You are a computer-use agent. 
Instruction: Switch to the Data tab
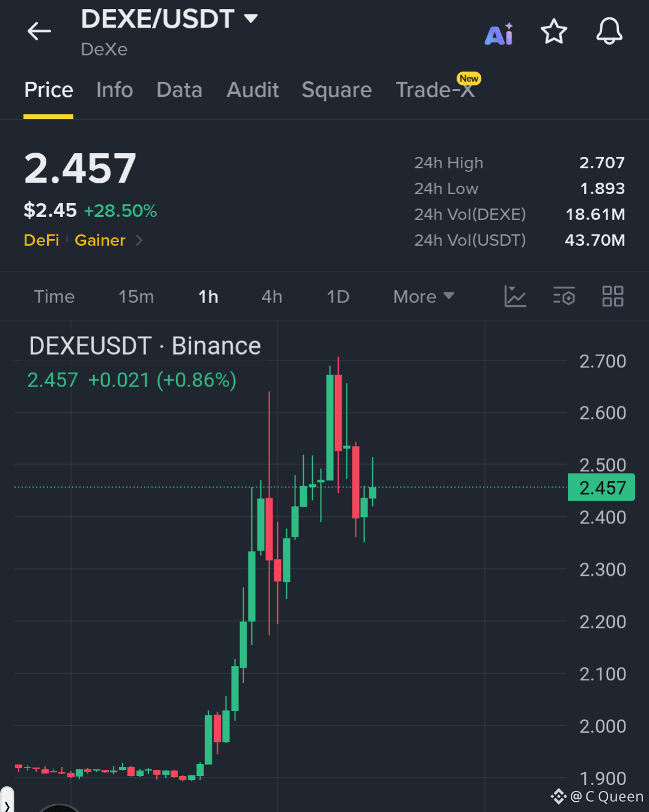[x=179, y=90]
